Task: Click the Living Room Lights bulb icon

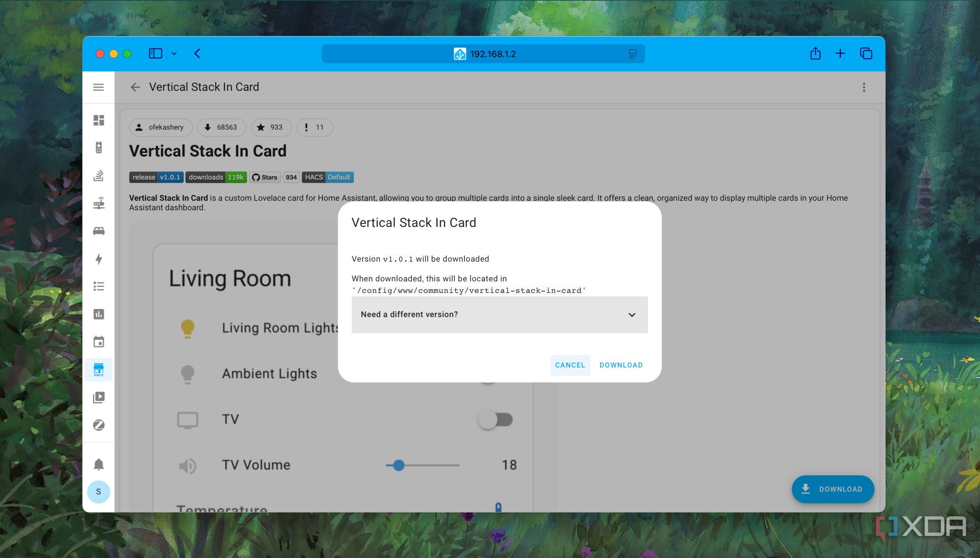Action: point(187,328)
